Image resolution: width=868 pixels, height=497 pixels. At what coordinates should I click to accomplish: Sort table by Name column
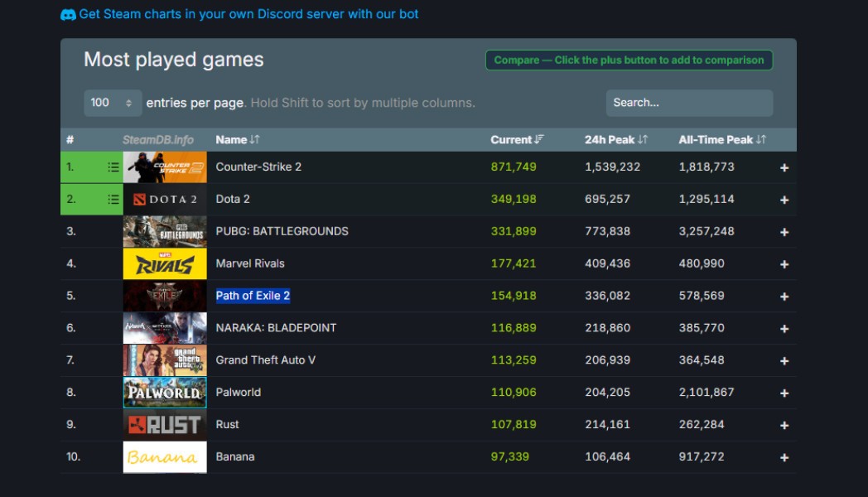[238, 139]
